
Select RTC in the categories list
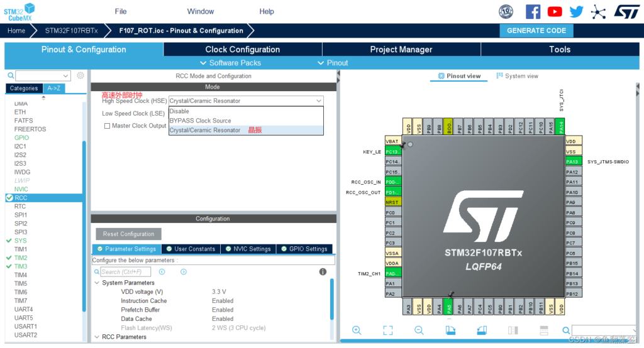point(20,207)
